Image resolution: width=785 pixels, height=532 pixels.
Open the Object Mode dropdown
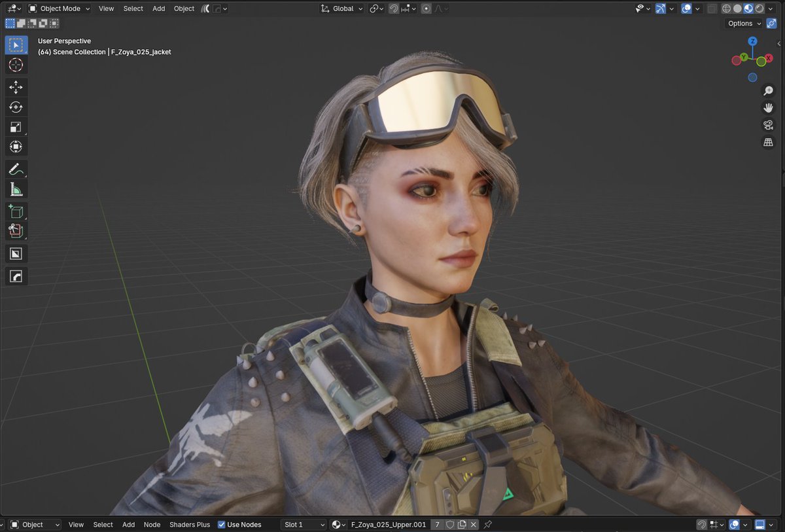click(x=59, y=9)
